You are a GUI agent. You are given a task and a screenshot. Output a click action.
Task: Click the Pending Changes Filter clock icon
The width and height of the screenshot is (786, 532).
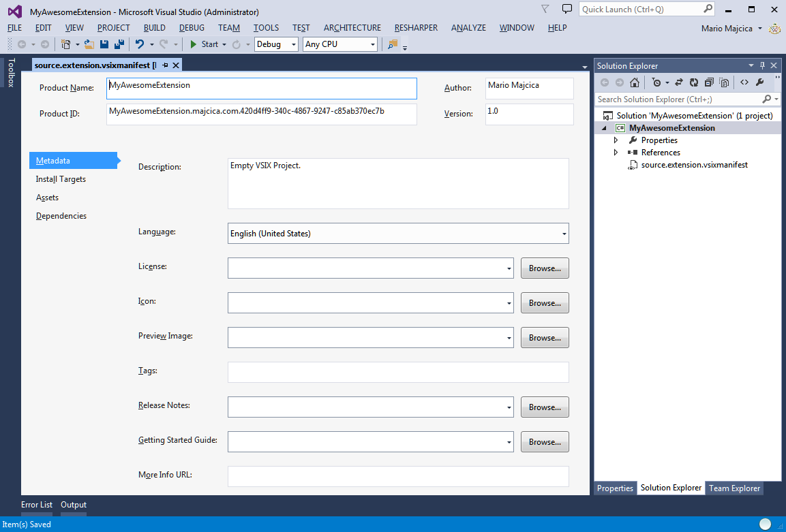pyautogui.click(x=656, y=82)
